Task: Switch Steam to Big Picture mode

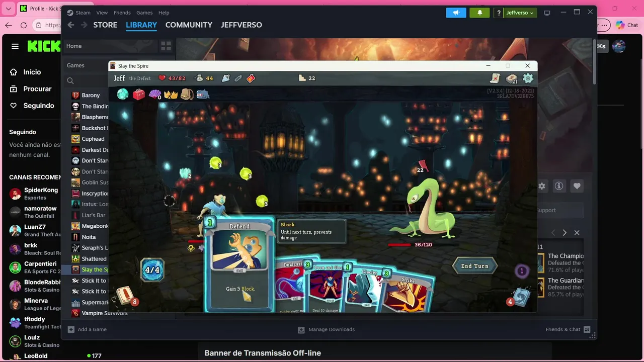Action: 547,13
